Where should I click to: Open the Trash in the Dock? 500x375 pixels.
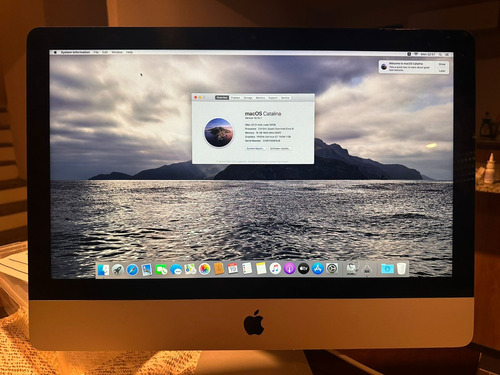pyautogui.click(x=402, y=268)
